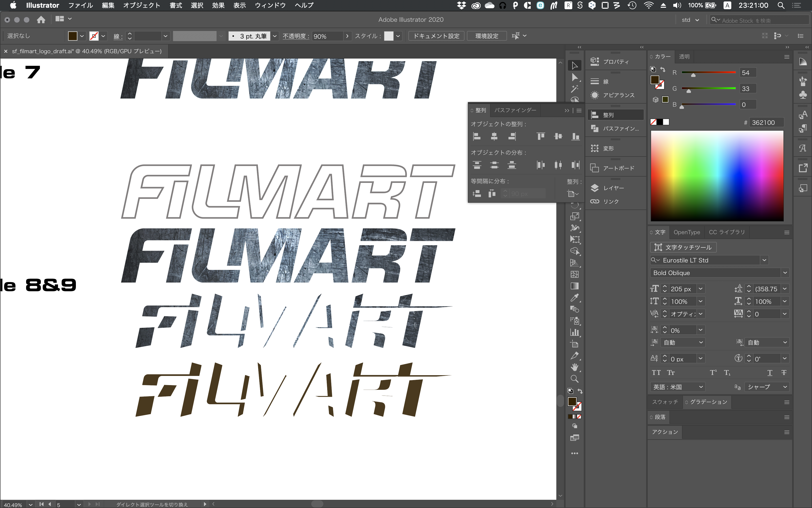Open the ウィンドウ menu
The image size is (812, 508).
270,5
